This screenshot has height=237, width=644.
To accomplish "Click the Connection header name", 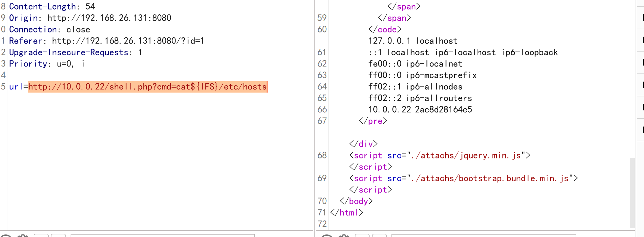I will 33,29.
